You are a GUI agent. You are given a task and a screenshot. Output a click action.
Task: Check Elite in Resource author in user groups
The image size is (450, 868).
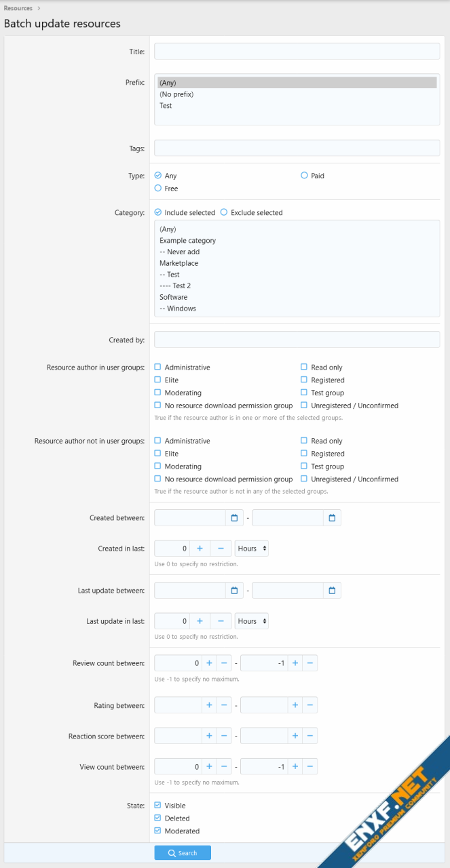tap(158, 380)
